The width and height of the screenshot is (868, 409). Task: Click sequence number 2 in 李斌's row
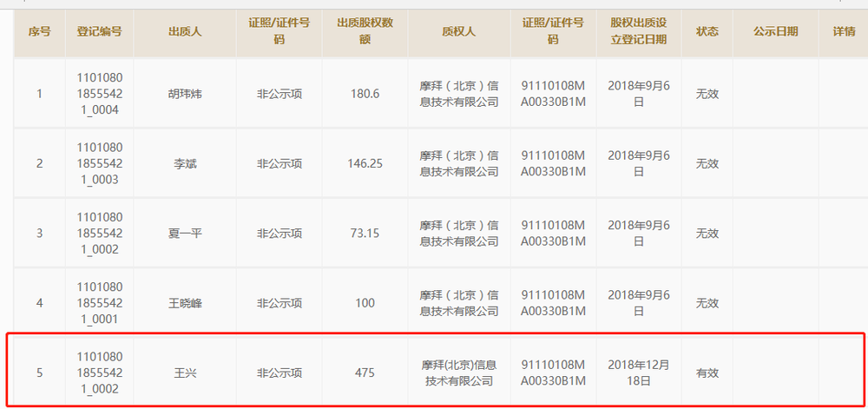tap(39, 164)
